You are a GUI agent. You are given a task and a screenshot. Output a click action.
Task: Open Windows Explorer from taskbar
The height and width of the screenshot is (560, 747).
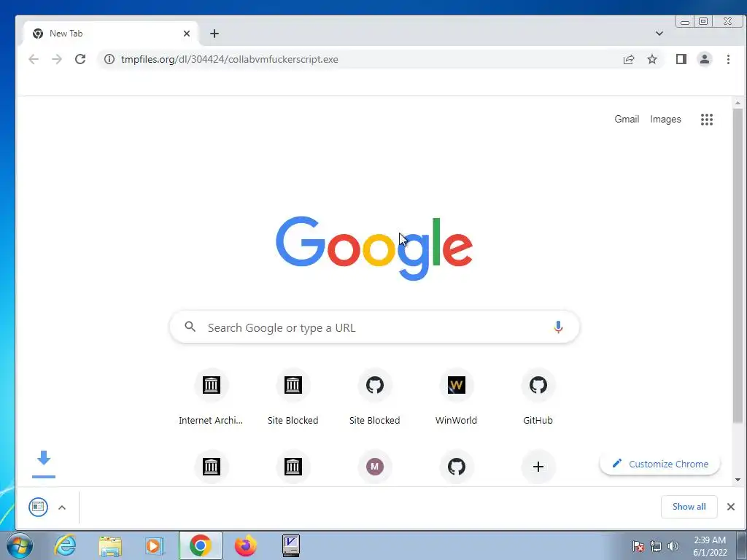pyautogui.click(x=110, y=545)
